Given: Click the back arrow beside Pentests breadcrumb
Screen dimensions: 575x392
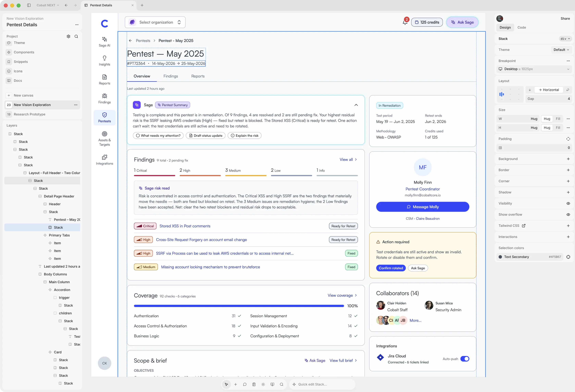Looking at the screenshot, I should (x=130, y=41).
